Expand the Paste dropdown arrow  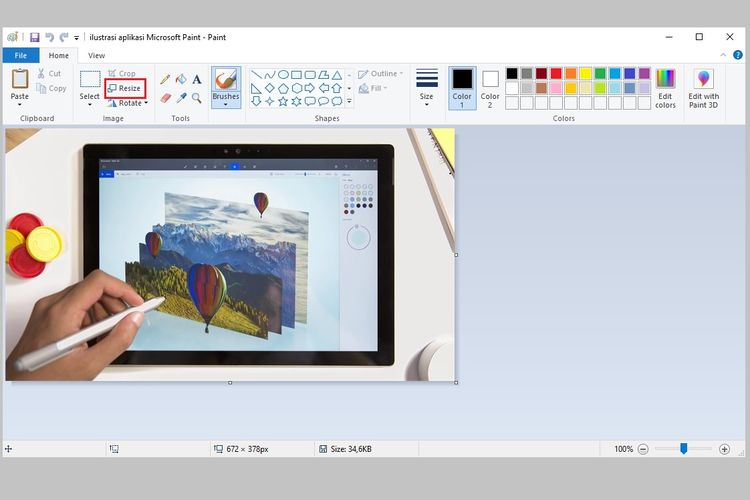pyautogui.click(x=20, y=105)
